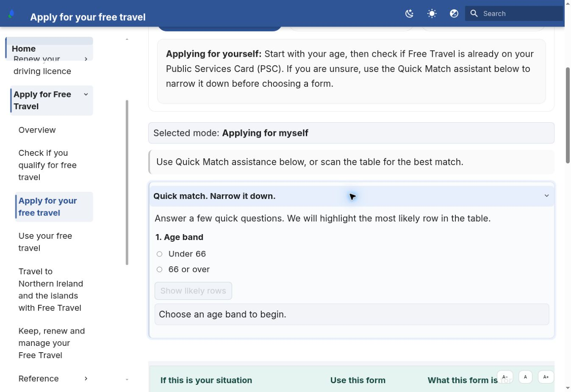This screenshot has height=392, width=571.
Task: Click the page vertical scrollbar thumb
Action: pos(568,115)
